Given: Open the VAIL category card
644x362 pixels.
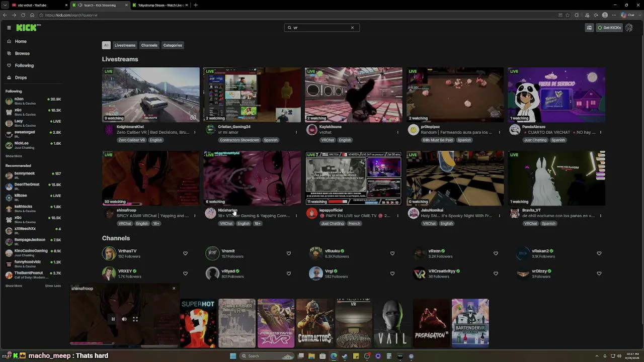Looking at the screenshot, I should (x=392, y=323).
